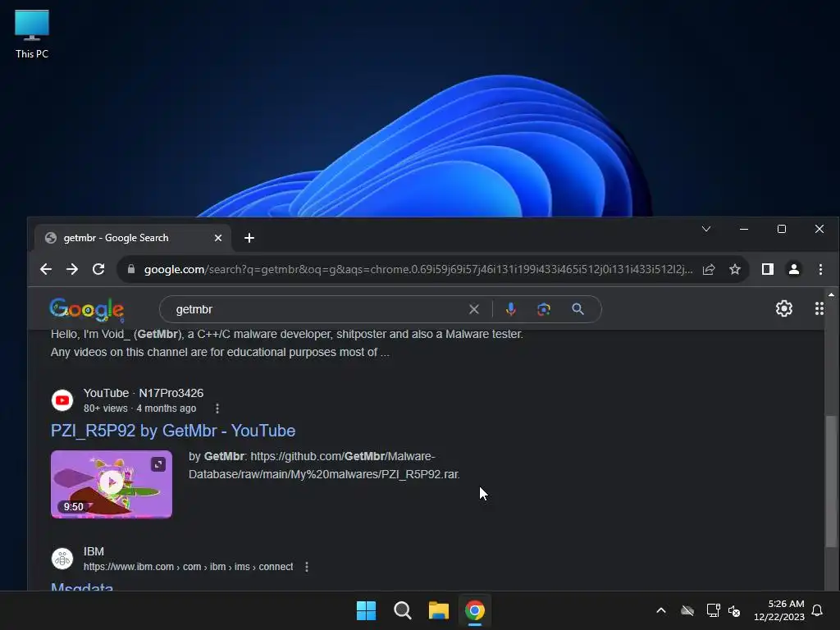Viewport: 840px width, 630px height.
Task: Close the getmbr - Google Search tab
Action: click(x=218, y=238)
